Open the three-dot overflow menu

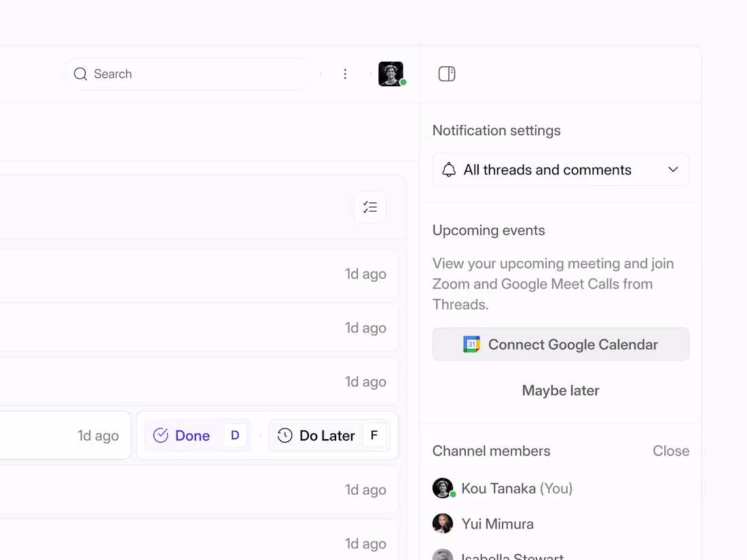(x=345, y=73)
